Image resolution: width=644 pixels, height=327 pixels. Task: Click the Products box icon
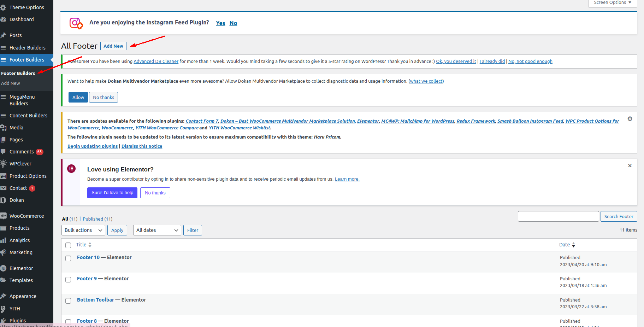point(3,228)
